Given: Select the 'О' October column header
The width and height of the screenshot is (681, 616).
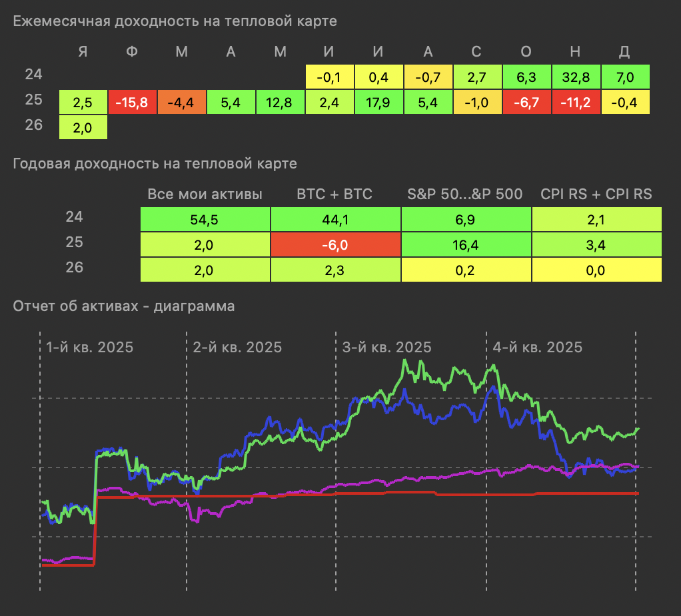Looking at the screenshot, I should [x=526, y=52].
